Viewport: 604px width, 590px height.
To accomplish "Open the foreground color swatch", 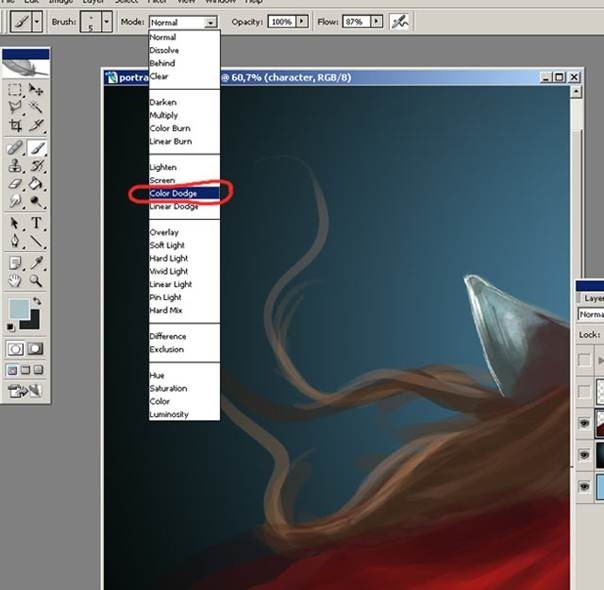I will point(19,308).
